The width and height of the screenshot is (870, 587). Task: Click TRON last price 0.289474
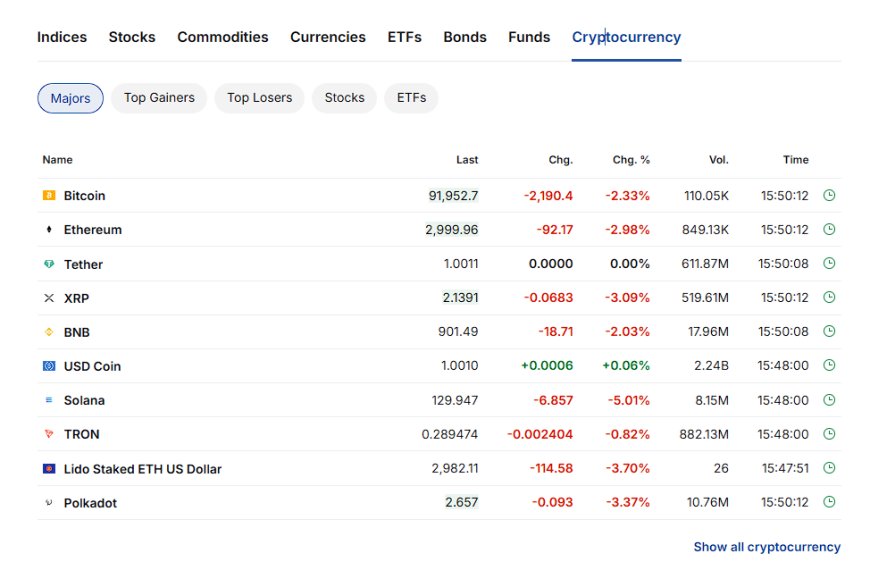click(x=449, y=434)
